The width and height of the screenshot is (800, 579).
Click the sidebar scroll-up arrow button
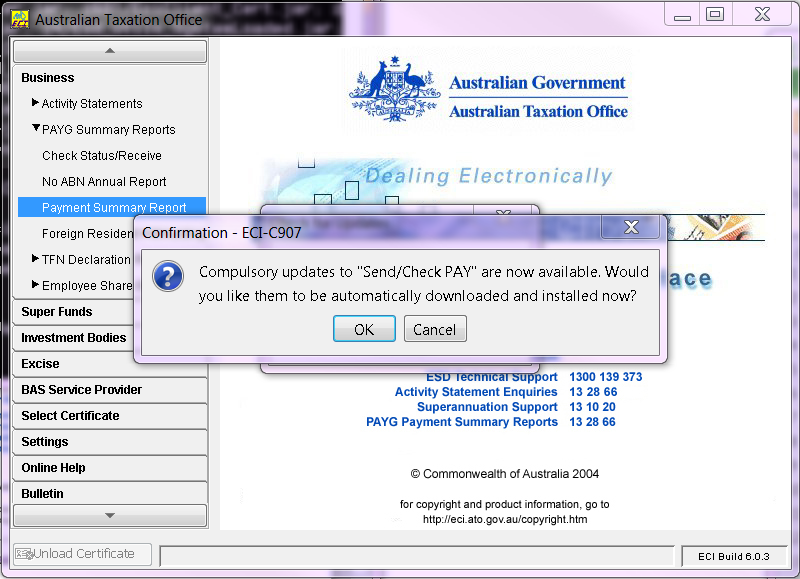click(x=110, y=51)
